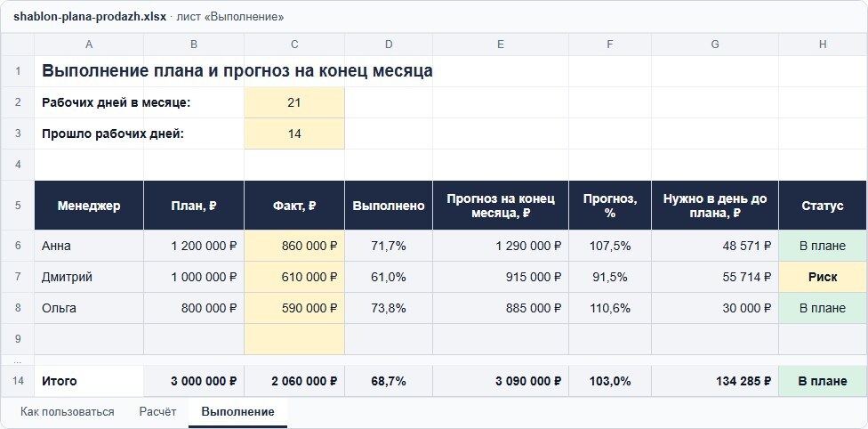Select row 14 header number

[x=18, y=381]
